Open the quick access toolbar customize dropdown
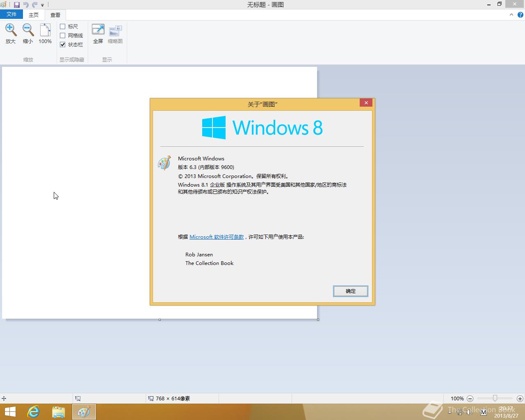 pyautogui.click(x=42, y=5)
